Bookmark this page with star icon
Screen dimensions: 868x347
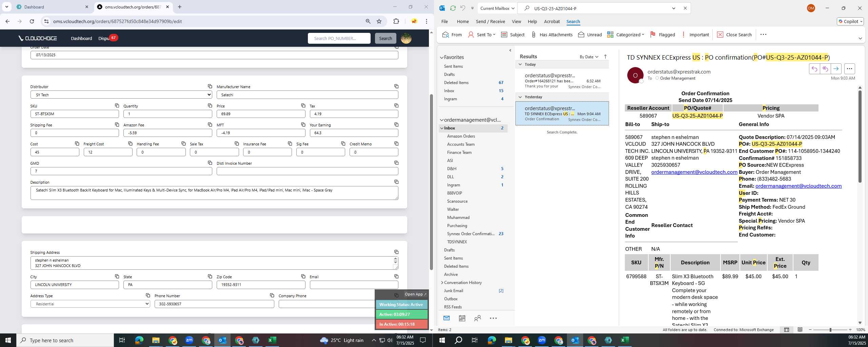point(379,21)
